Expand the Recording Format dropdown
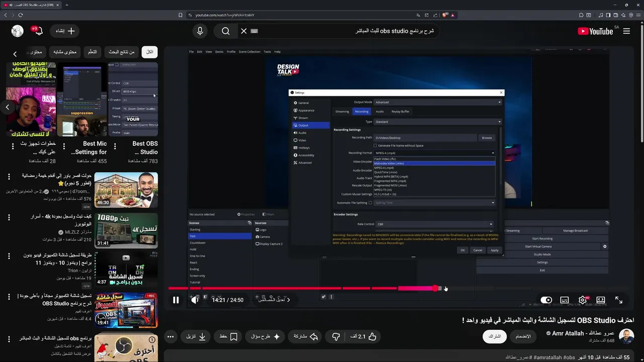644x362 pixels. pos(435,153)
